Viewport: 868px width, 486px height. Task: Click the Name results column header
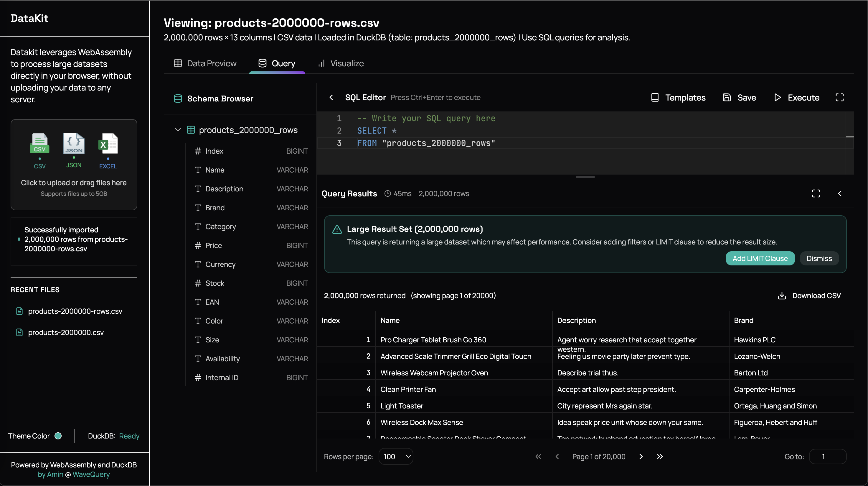pyautogui.click(x=464, y=320)
